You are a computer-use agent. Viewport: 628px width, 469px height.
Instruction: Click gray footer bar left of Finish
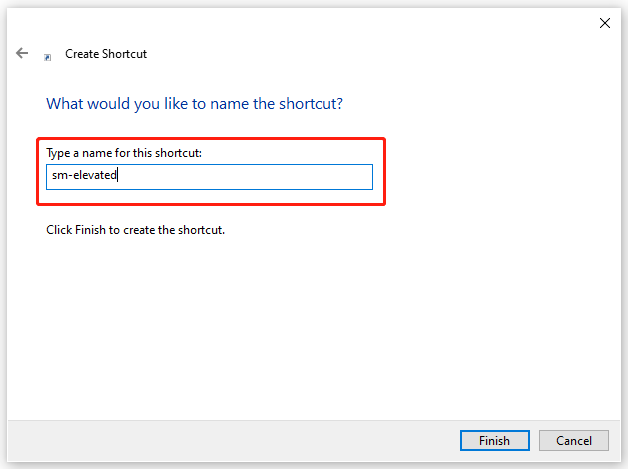coord(232,441)
